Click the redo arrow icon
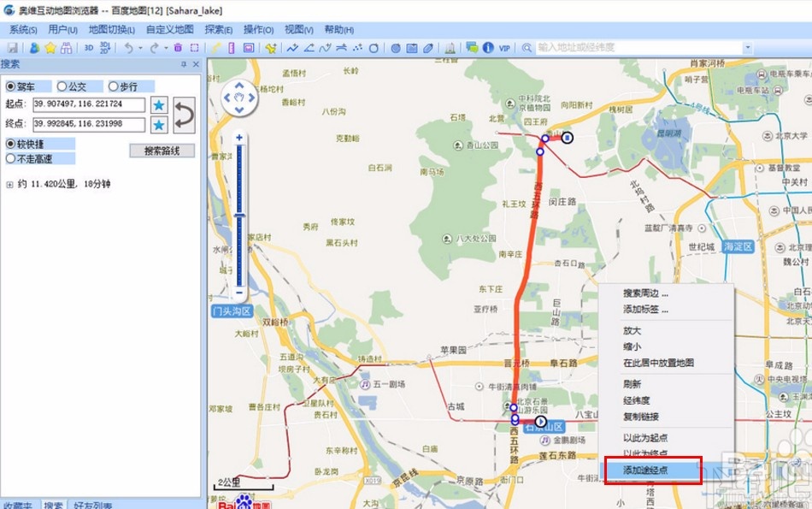This screenshot has height=509, width=812. pos(154,48)
